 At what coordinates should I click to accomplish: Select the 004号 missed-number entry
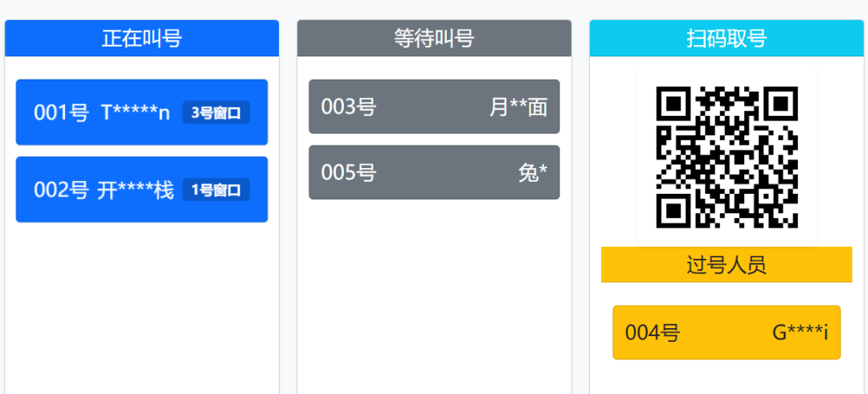[727, 333]
